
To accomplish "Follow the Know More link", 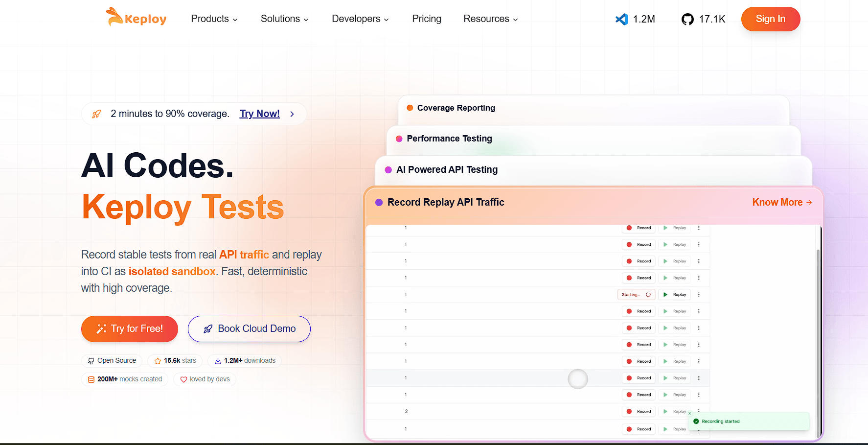I will pyautogui.click(x=781, y=202).
